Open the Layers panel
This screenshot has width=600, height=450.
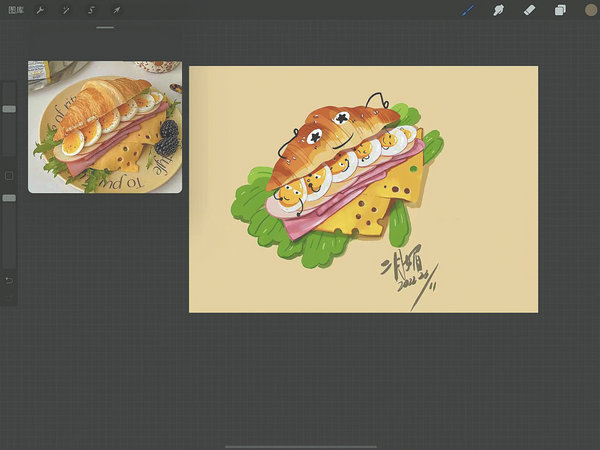[x=560, y=10]
